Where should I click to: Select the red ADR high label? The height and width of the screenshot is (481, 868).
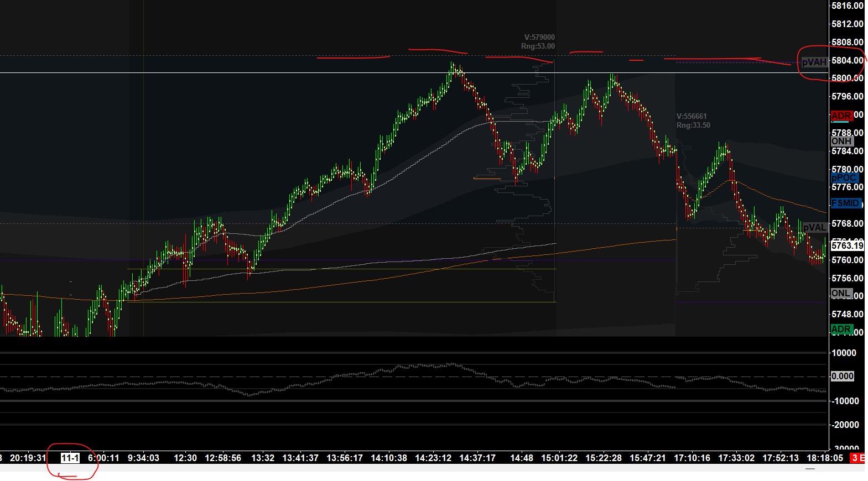tap(841, 116)
